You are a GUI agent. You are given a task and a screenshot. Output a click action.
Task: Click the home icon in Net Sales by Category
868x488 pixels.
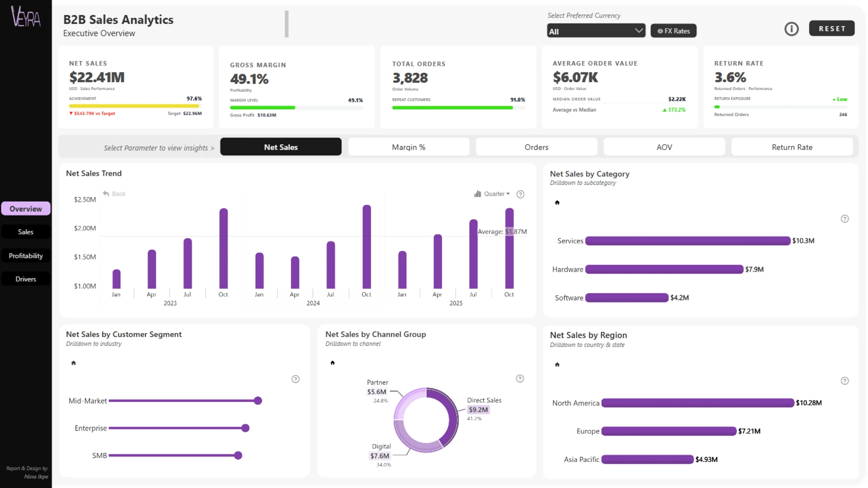pyautogui.click(x=557, y=202)
